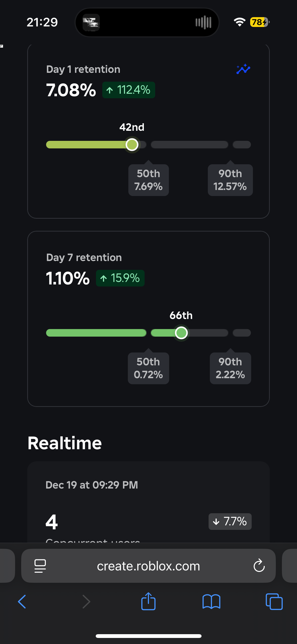This screenshot has height=644, width=297.
Task: Tap the Day 7 50th percentile 0.72% label
Action: pos(148,368)
